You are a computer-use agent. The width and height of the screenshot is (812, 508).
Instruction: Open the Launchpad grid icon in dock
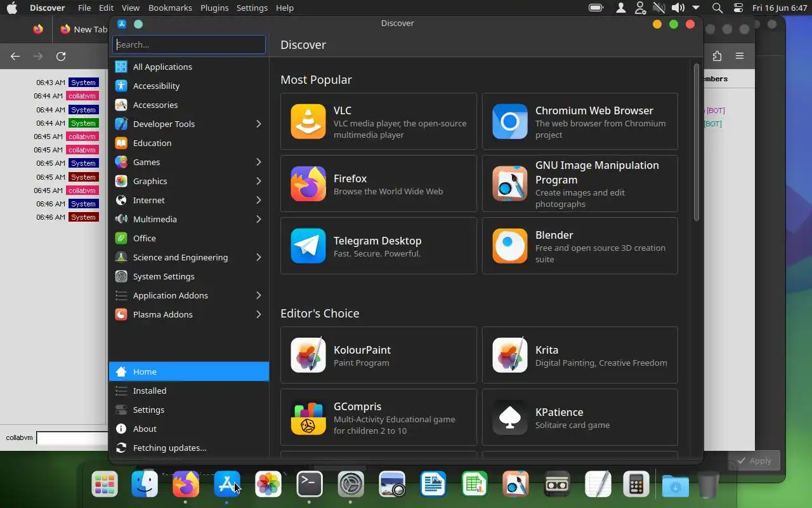point(105,485)
